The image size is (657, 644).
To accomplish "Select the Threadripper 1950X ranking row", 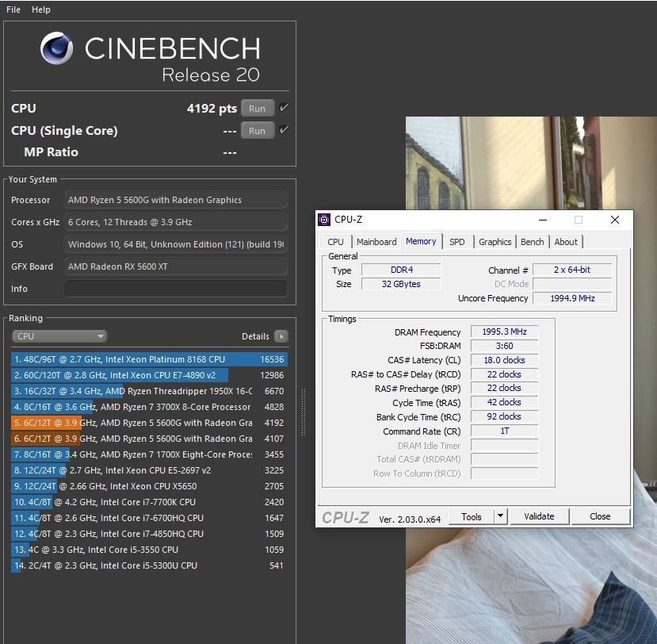I will 149,391.
